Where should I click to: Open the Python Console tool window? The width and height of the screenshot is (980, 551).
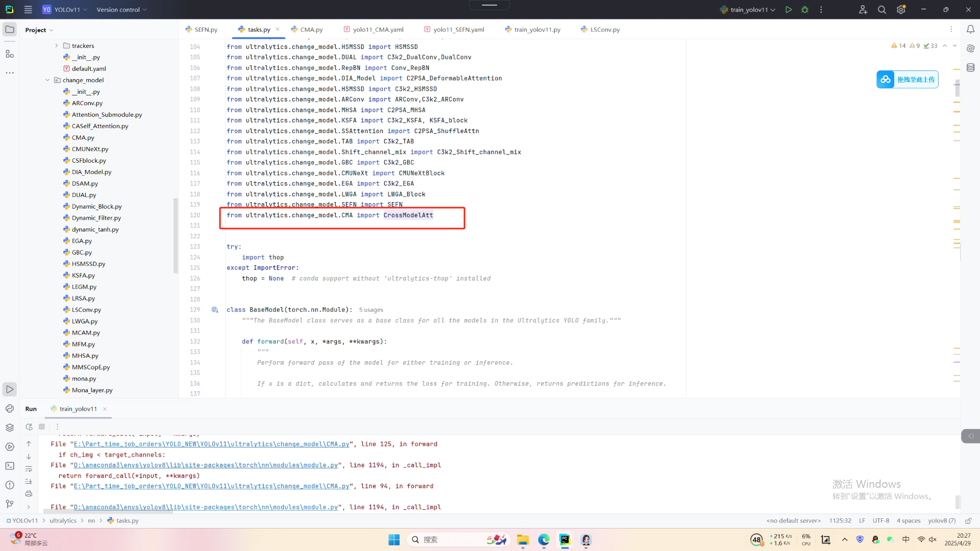10,408
